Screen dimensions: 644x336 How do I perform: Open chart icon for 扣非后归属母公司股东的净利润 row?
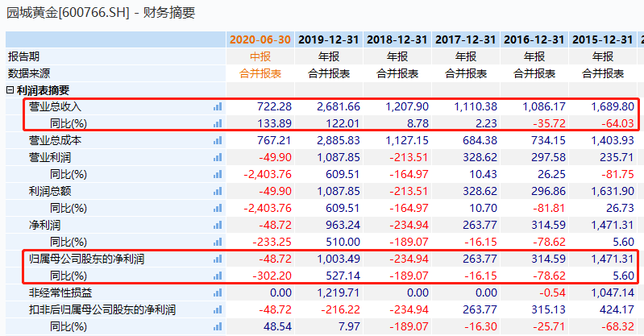click(x=218, y=309)
